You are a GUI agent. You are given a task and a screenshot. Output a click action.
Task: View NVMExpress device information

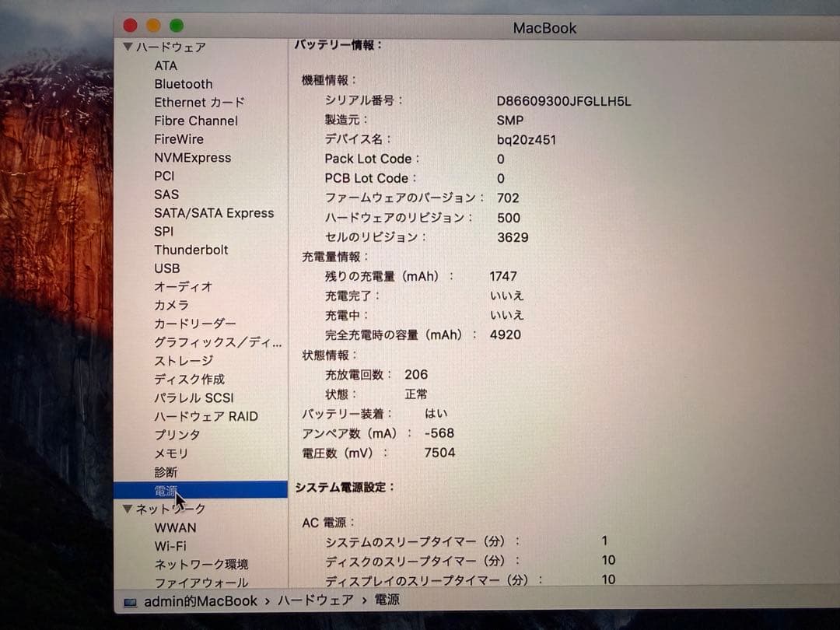click(191, 158)
